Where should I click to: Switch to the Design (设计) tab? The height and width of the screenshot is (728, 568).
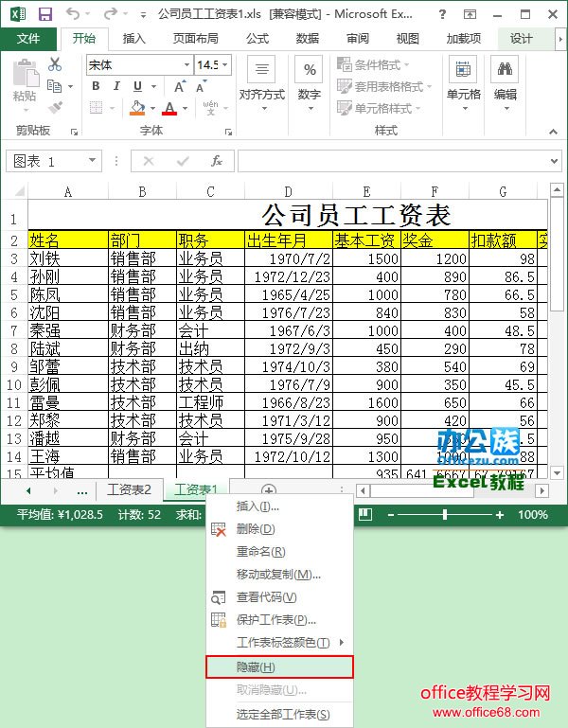click(521, 39)
